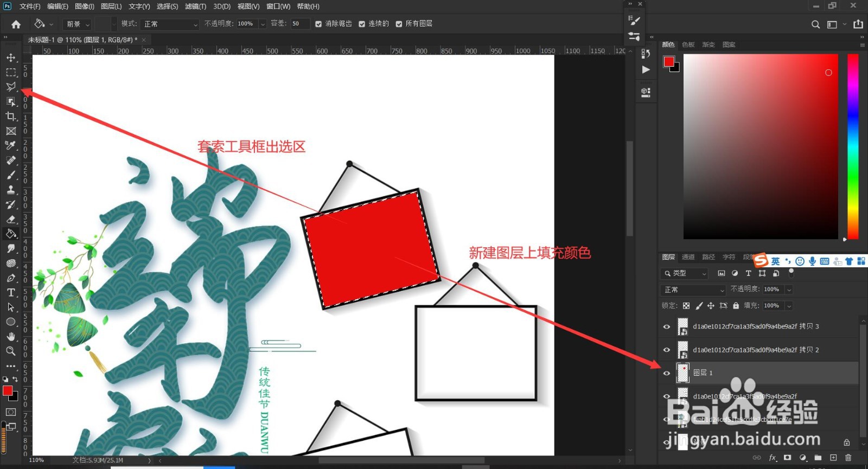
Task: Open the 模式 正常 mode dropdown
Action: [170, 24]
